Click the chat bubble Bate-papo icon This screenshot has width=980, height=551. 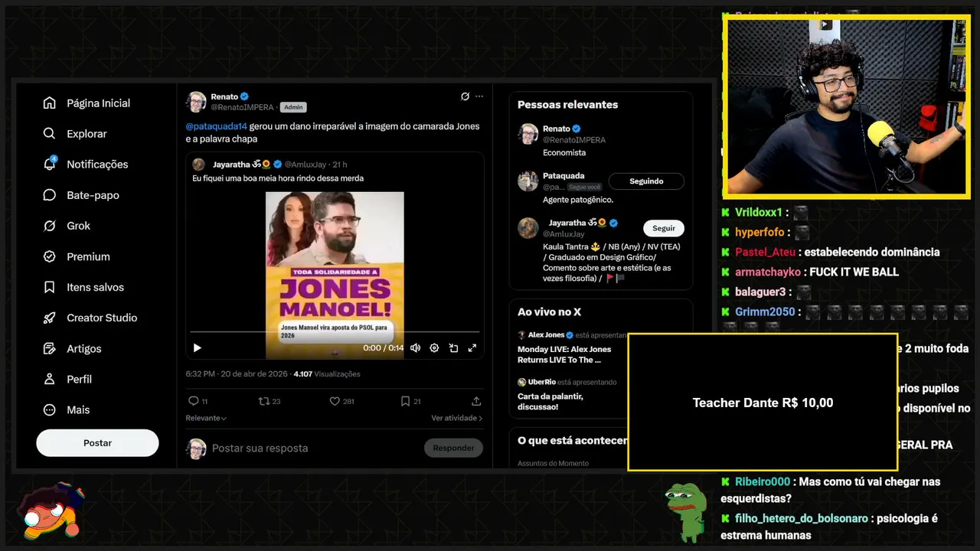50,195
